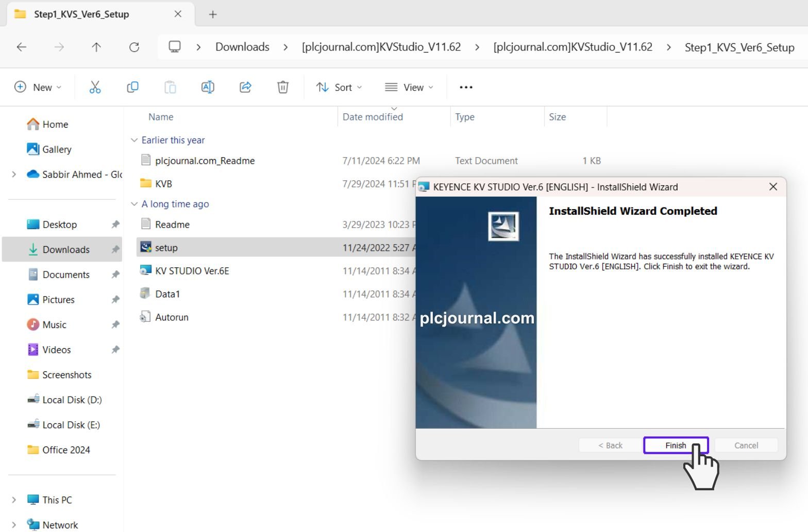808x532 pixels.
Task: Open the New dropdown menu
Action: tap(38, 87)
